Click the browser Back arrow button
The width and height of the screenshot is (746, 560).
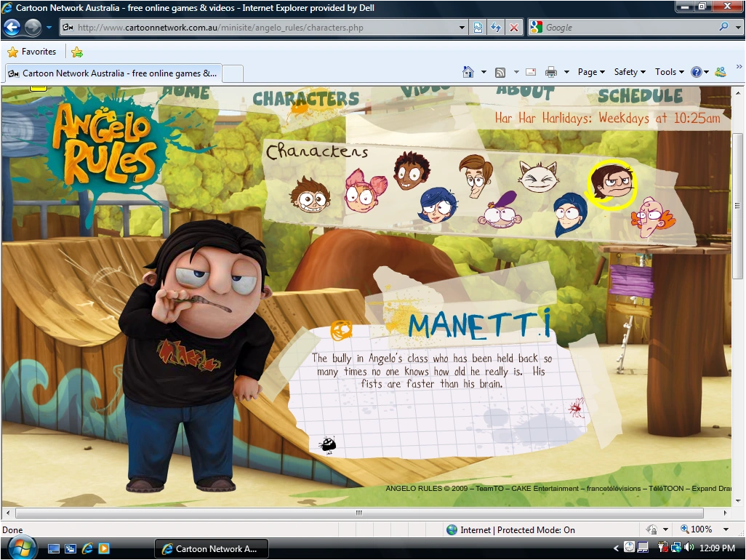12,28
